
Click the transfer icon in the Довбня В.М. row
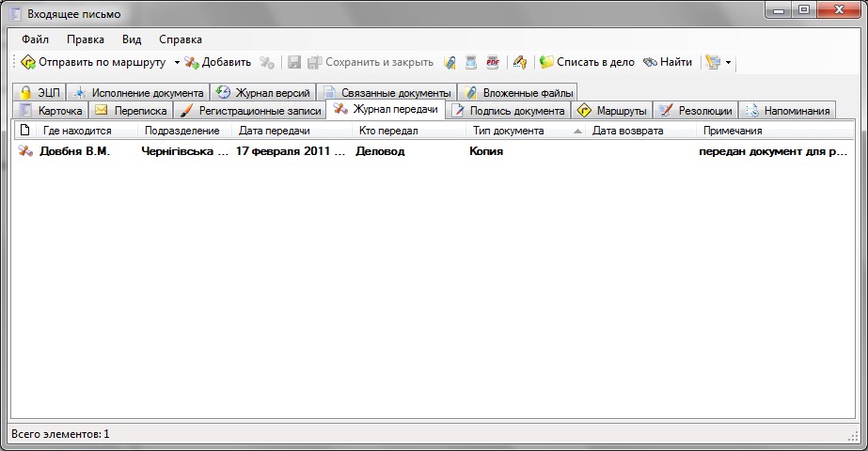(25, 150)
